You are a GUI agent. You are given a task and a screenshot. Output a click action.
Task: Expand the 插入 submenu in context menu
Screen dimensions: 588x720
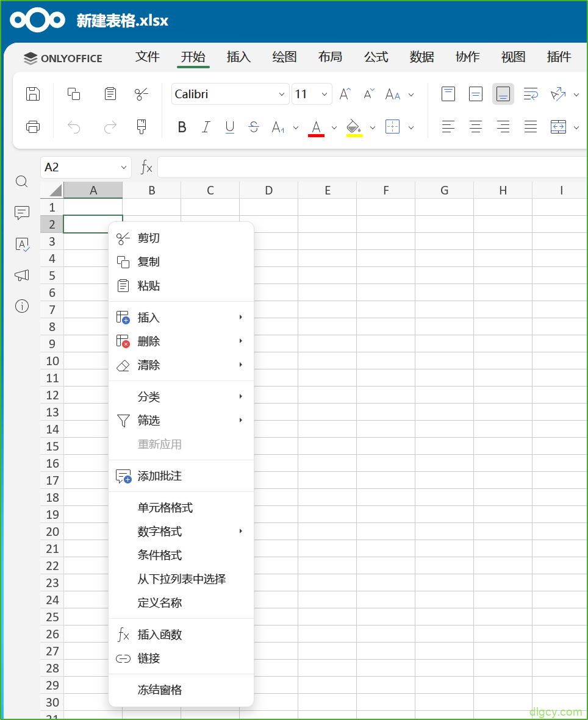[x=181, y=317]
